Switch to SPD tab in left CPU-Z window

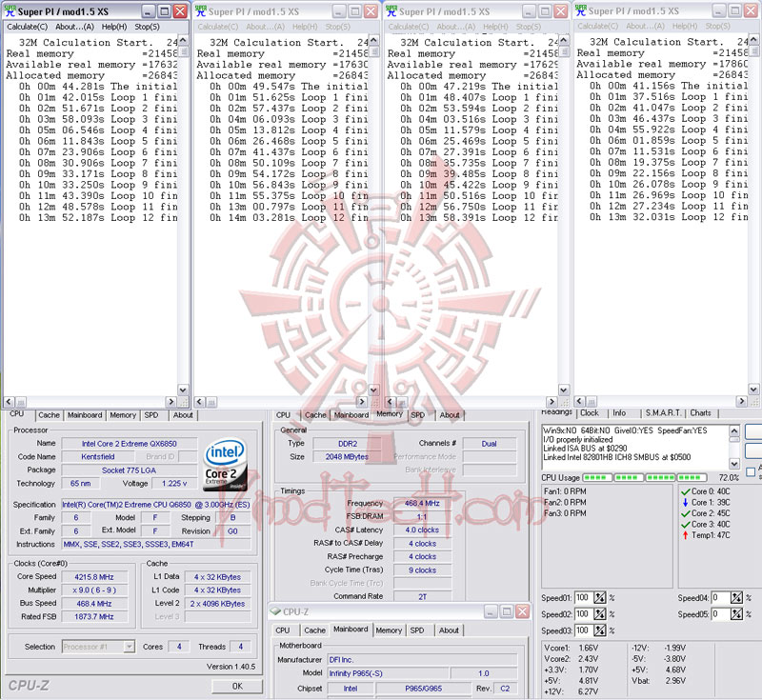pyautogui.click(x=151, y=415)
